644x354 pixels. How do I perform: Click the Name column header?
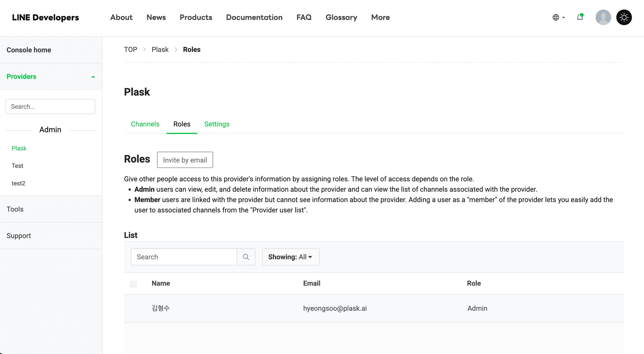point(161,284)
